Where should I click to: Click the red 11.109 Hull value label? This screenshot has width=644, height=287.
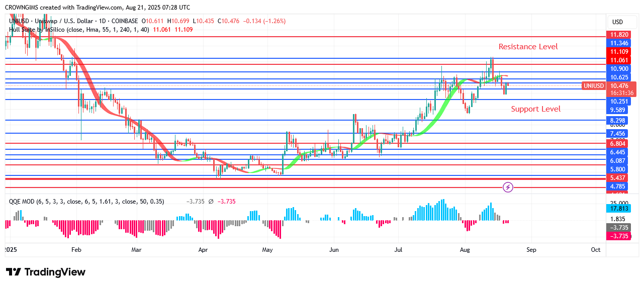coord(618,52)
